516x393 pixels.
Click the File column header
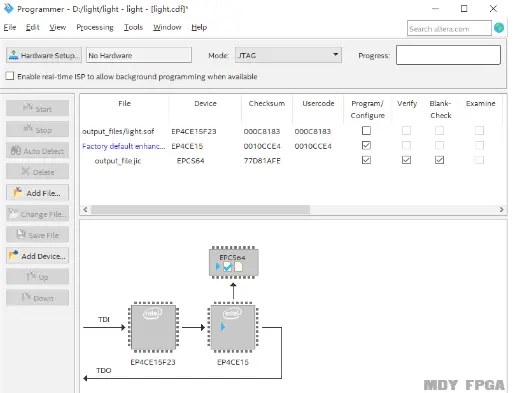click(124, 103)
